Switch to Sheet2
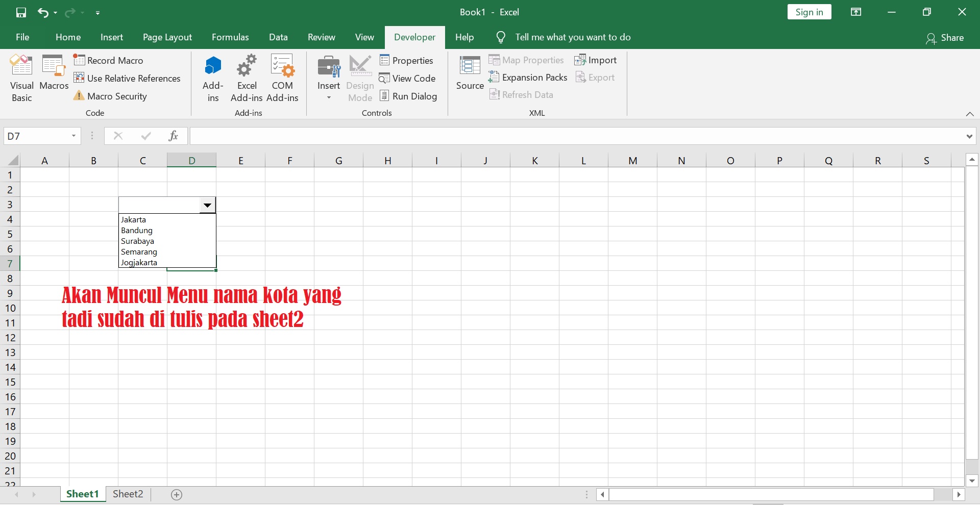 tap(128, 493)
